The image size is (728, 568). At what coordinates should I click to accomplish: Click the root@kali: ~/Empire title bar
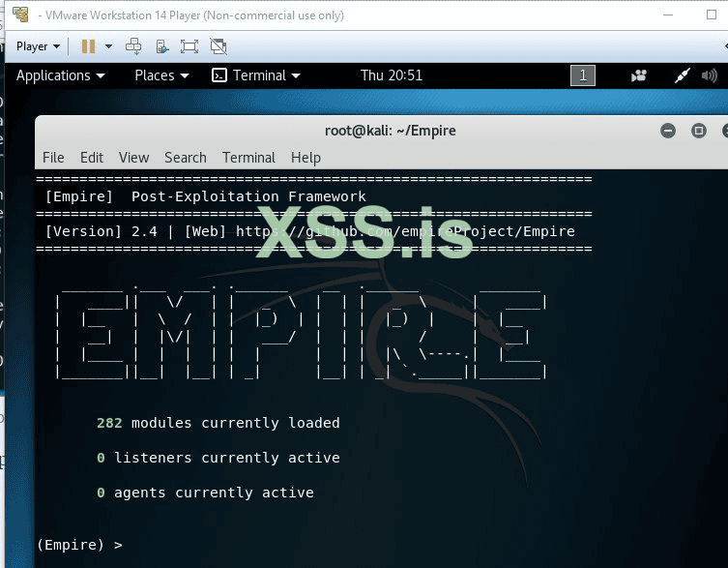coord(390,131)
